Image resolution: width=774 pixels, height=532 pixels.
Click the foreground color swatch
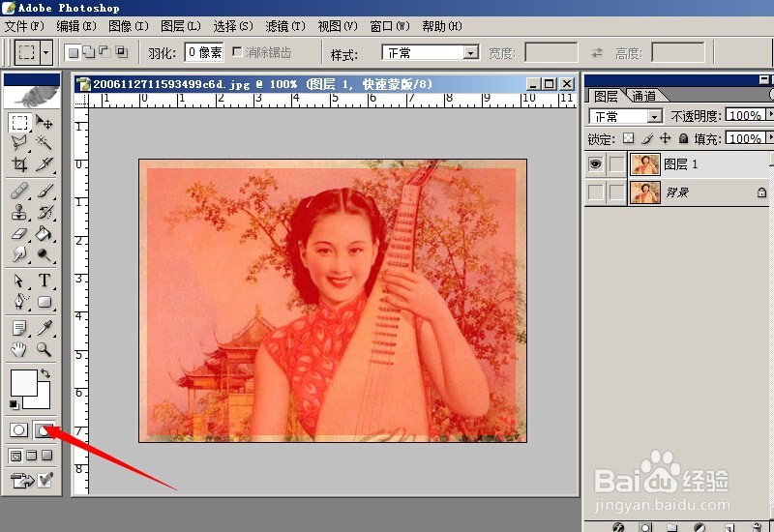[23, 382]
